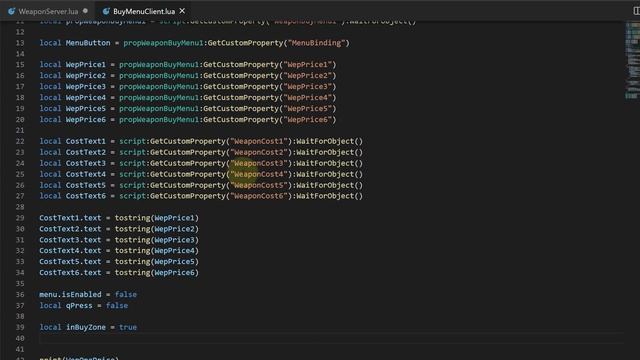Image resolution: width=640 pixels, height=360 pixels.
Task: Click CostText1 variable on line 22
Action: click(86, 141)
